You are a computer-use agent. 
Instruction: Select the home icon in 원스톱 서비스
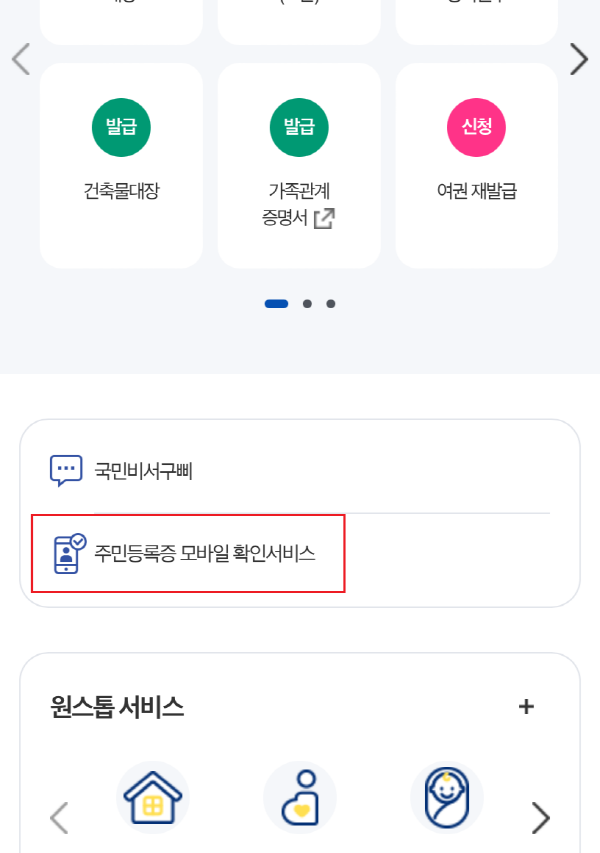coord(152,797)
